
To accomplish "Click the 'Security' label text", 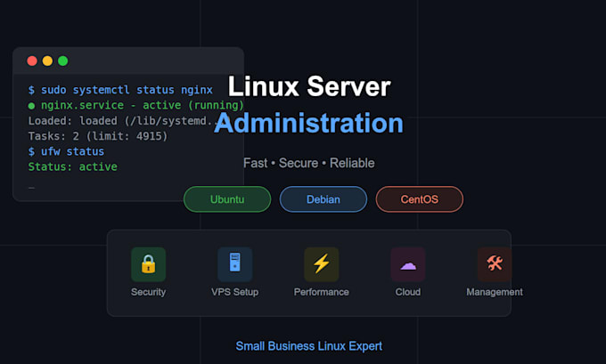I will point(149,292).
